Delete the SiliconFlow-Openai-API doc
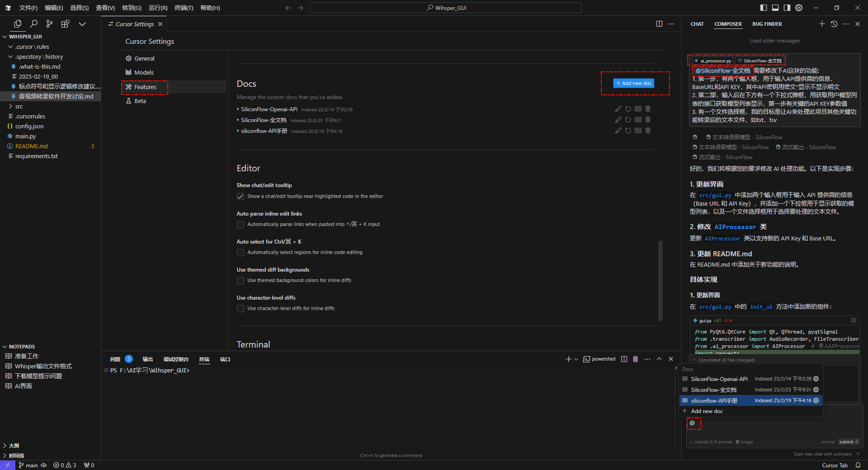 648,109
